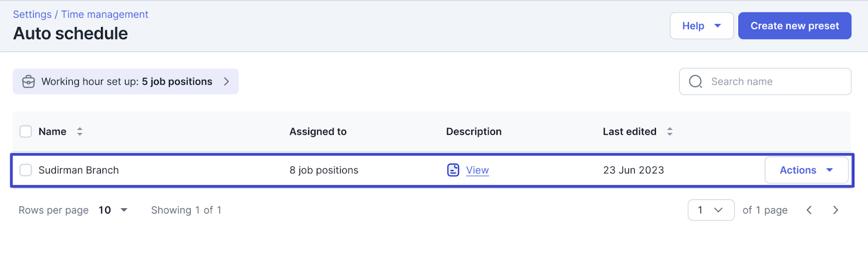The height and width of the screenshot is (257, 868).
Task: Open the Working hour set up: 5 job positions chip
Action: [x=126, y=82]
